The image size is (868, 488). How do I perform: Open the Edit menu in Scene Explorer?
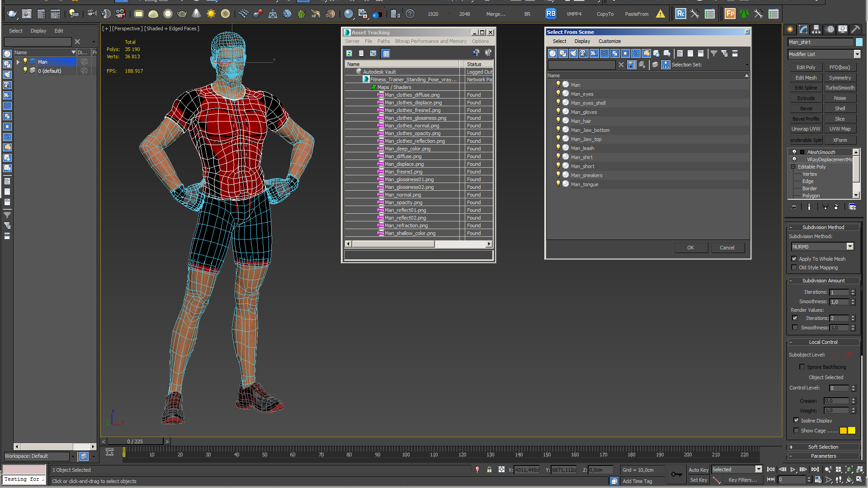[x=59, y=31]
